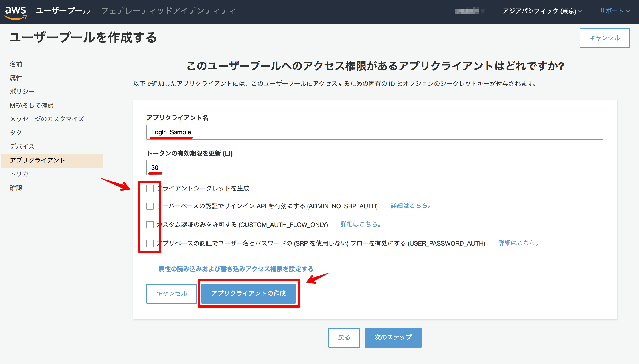Screen dimensions: 639x364
Task: Open ユーザープール section in header
Action: coord(63,11)
